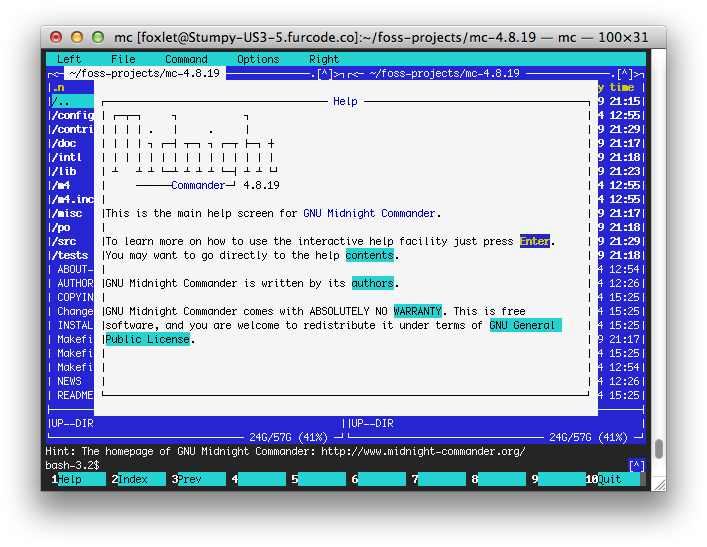This screenshot has height=547, width=707.
Task: Open the Options menu
Action: [x=258, y=59]
